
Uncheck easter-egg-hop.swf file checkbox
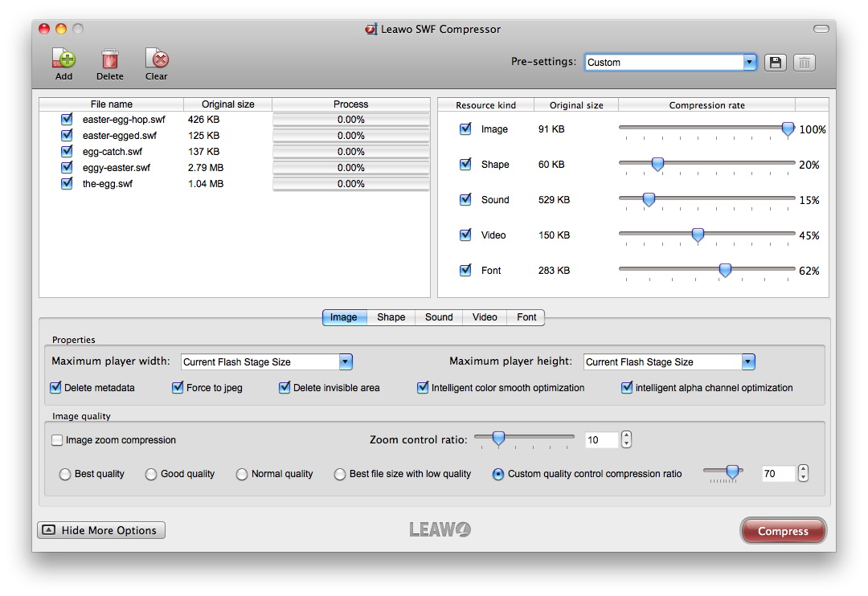point(67,119)
